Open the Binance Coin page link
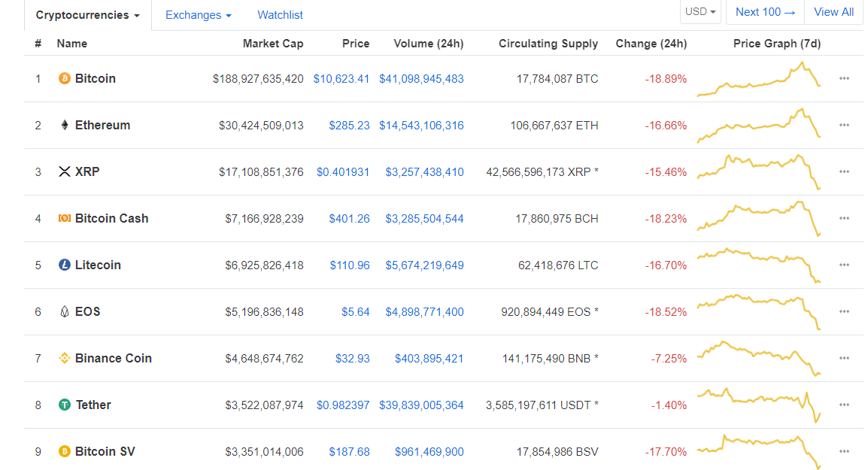Image resolution: width=868 pixels, height=470 pixels. pyautogui.click(x=113, y=358)
